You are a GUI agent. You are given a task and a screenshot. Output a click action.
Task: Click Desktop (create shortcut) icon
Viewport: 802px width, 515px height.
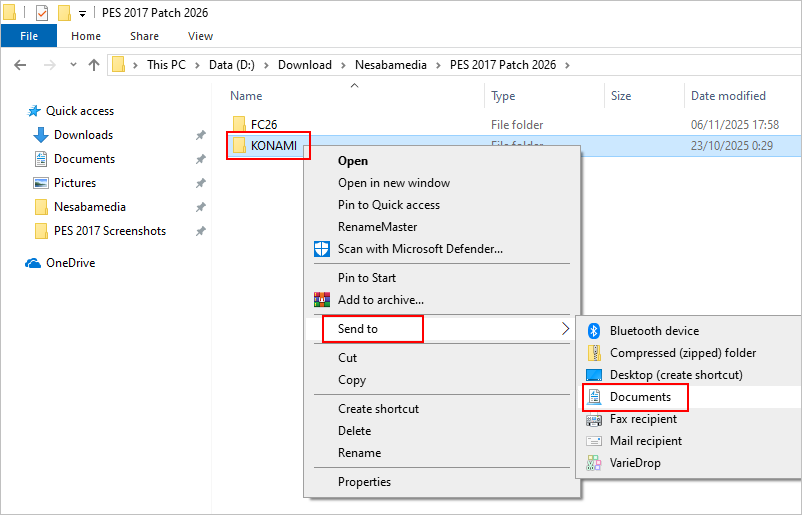pos(592,375)
